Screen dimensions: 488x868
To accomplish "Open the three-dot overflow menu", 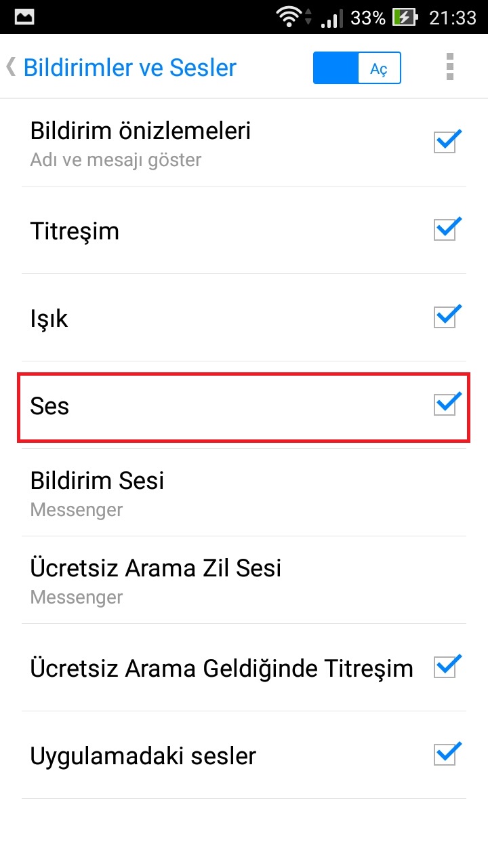I will [449, 67].
